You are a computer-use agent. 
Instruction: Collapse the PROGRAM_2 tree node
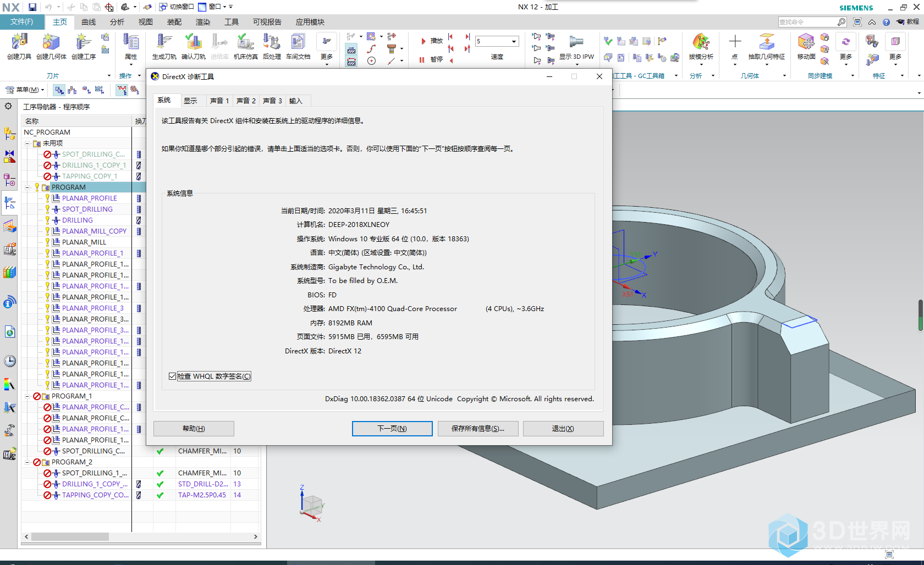point(27,462)
